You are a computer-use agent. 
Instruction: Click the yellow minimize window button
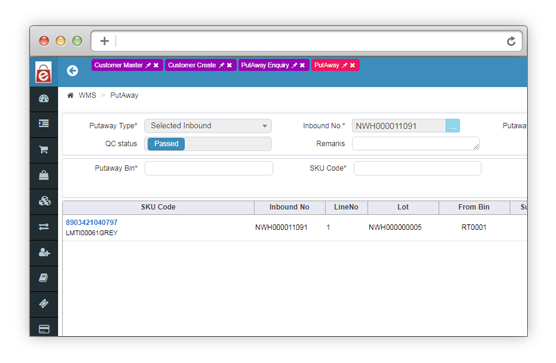(x=61, y=41)
